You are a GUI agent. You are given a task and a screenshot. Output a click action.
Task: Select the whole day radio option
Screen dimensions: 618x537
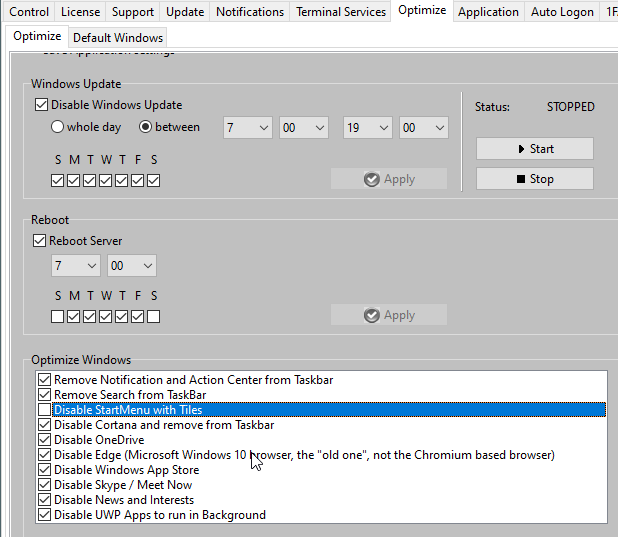[x=58, y=127]
